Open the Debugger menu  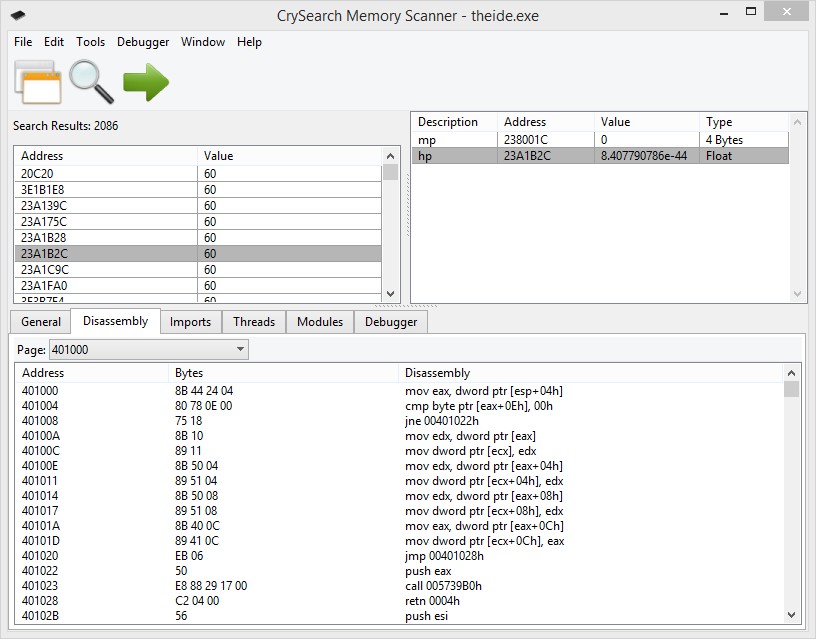click(142, 42)
